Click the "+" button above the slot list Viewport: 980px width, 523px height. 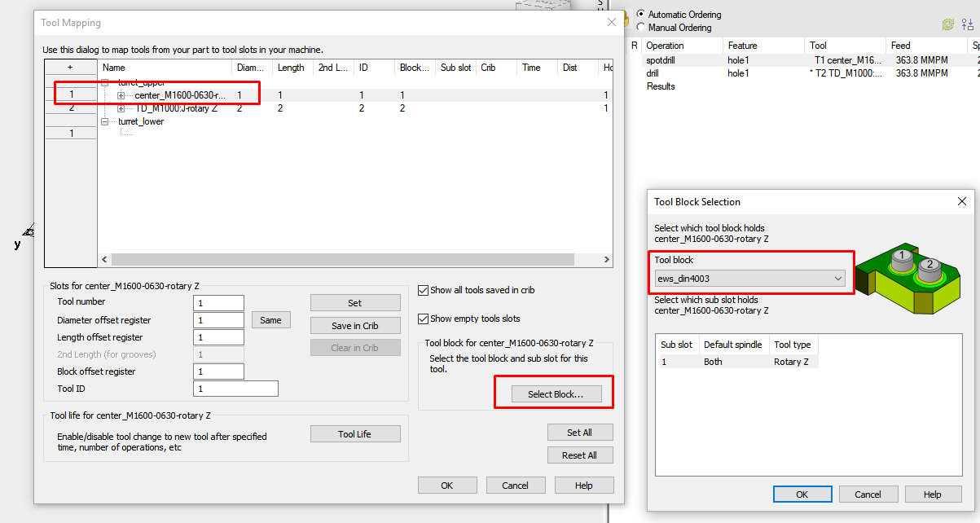(x=71, y=67)
